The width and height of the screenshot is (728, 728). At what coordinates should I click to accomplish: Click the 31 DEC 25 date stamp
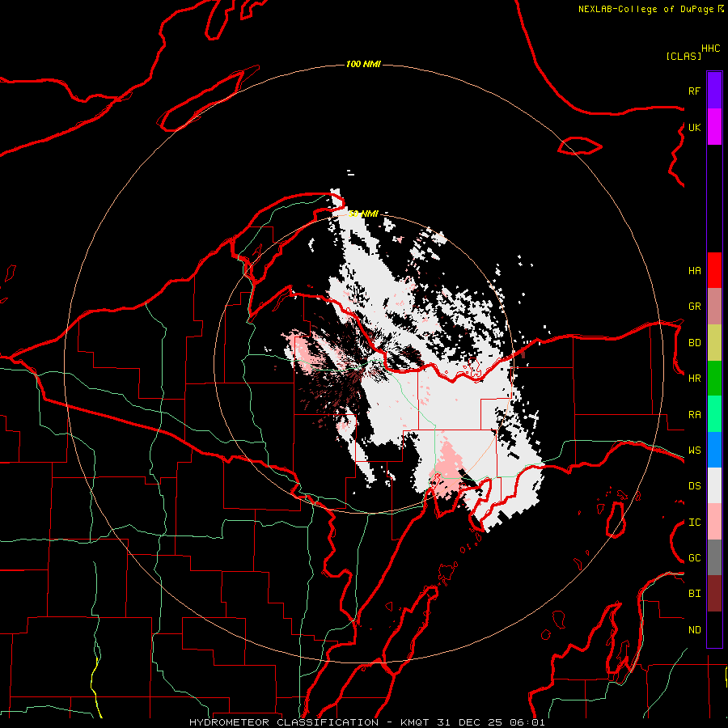point(470,722)
